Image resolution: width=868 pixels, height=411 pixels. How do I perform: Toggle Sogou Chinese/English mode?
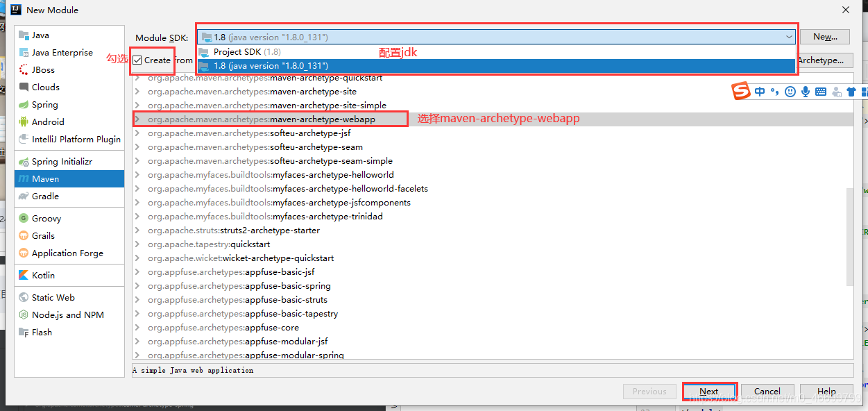tap(760, 92)
